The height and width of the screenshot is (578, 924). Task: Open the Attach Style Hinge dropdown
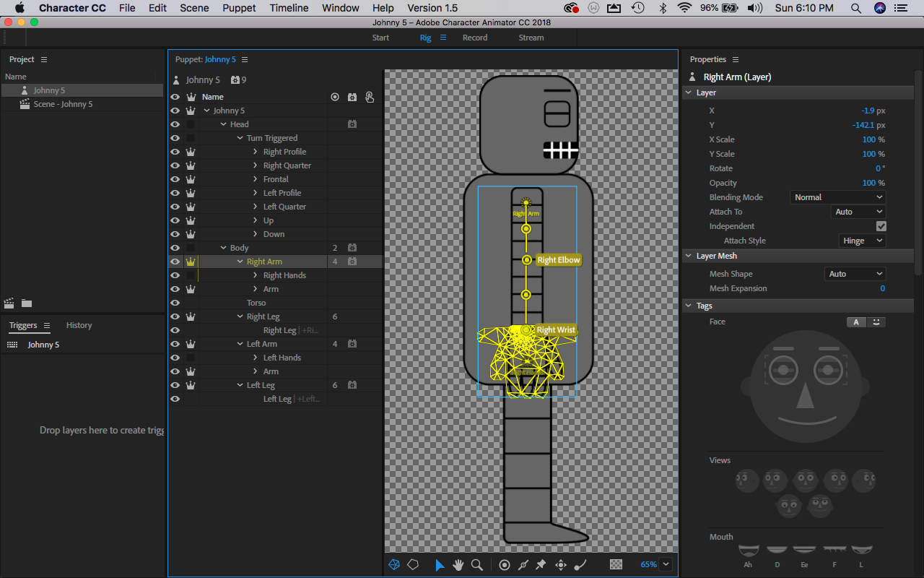point(862,241)
